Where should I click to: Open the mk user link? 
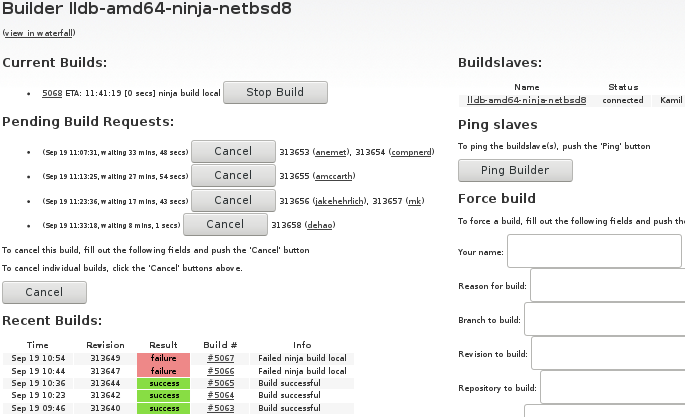[415, 201]
